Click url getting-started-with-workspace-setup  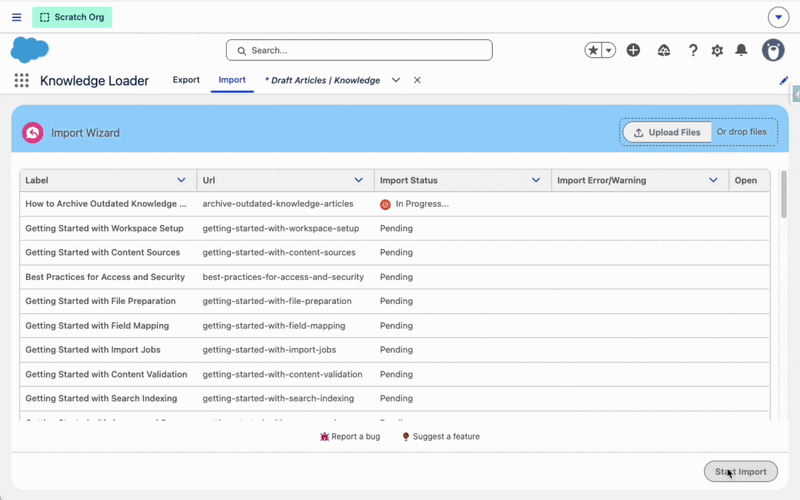coord(281,229)
